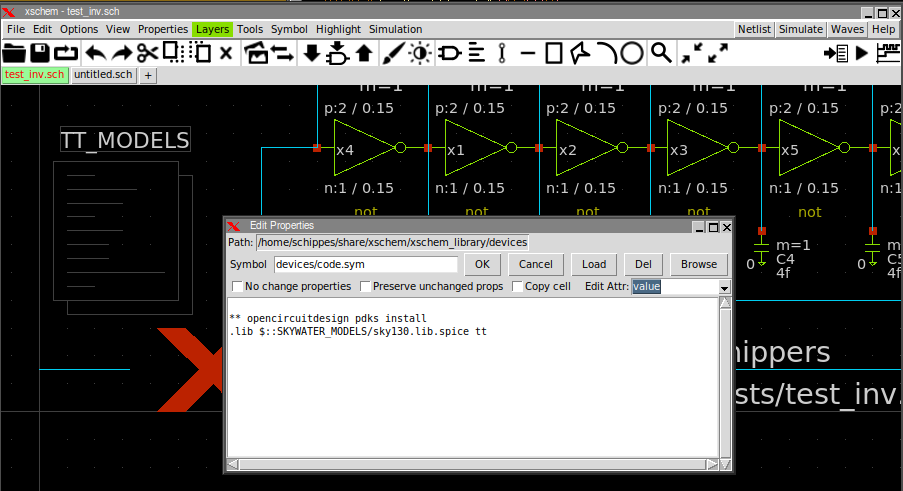
Task: Select the draw rectangle tool
Action: click(x=553, y=53)
